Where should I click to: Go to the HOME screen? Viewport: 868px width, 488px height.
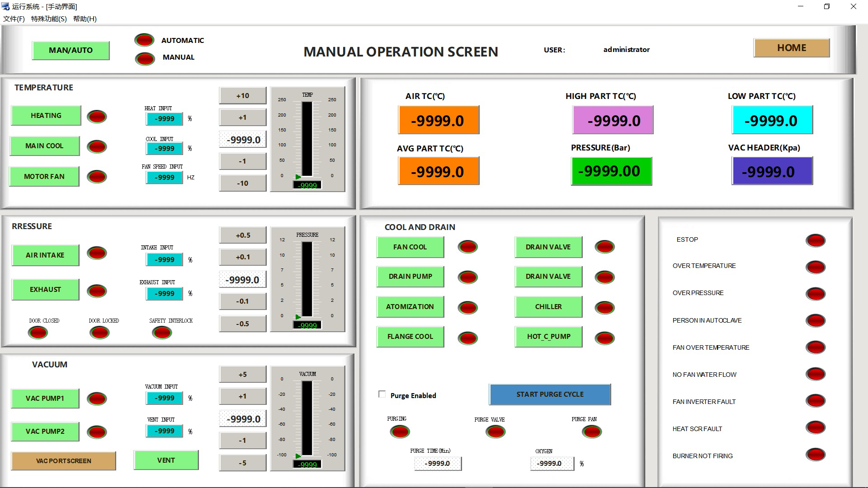791,48
